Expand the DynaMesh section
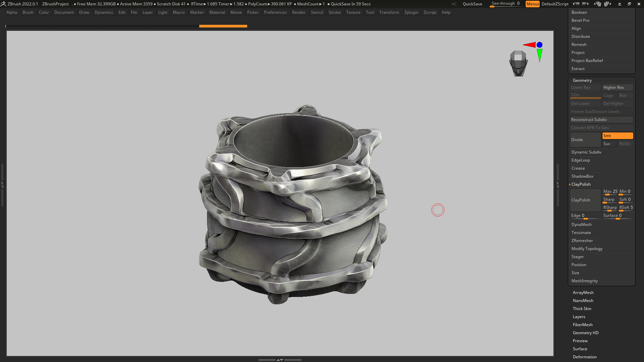The width and height of the screenshot is (644, 362). [581, 225]
